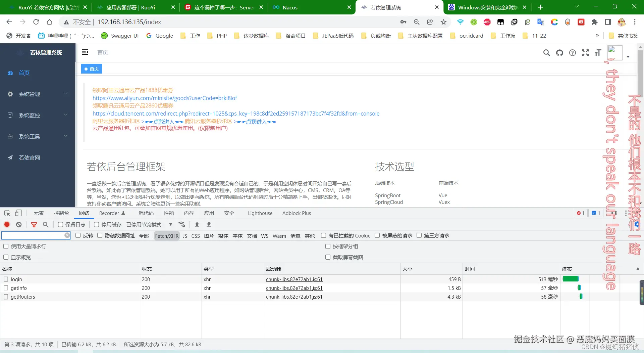Switch to the 元素 DevTools tab
644x353 pixels.
[x=39, y=213]
